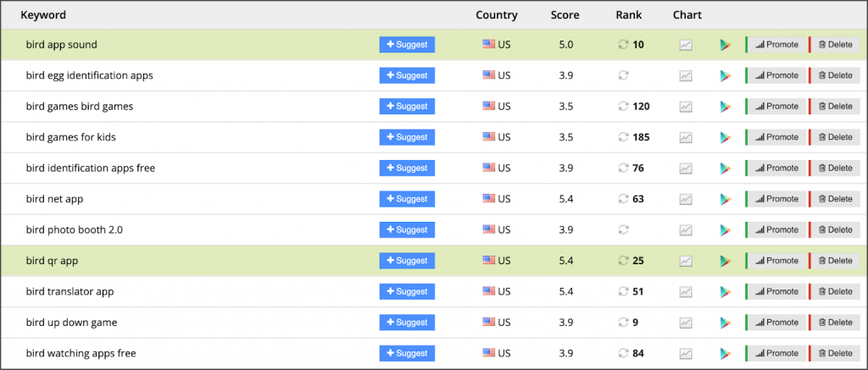The image size is (868, 370).
Task: Refresh the rank for bird photo booth 2.0
Action: 623,230
